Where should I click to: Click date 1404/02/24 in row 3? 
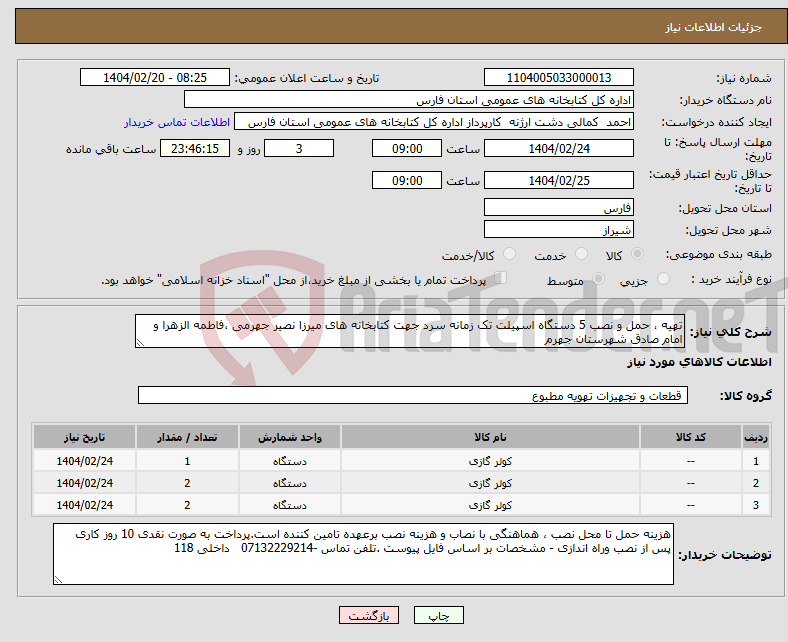tap(84, 505)
